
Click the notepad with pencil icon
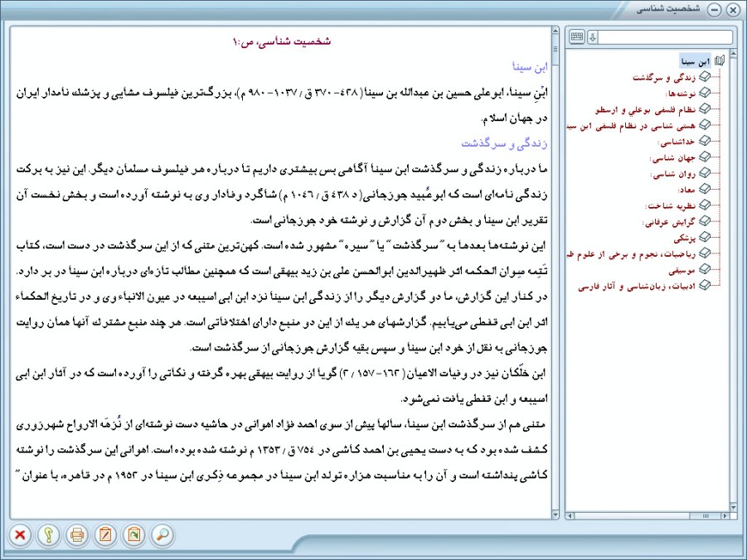pos(105,534)
